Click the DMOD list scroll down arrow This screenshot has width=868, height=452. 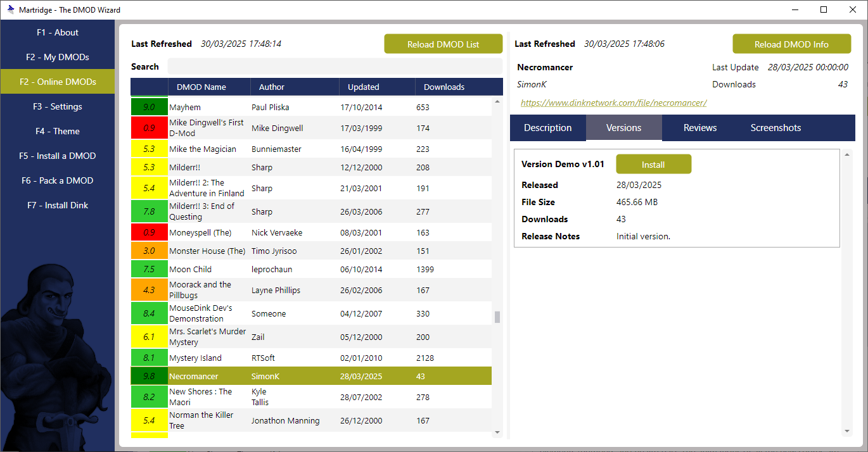[497, 432]
